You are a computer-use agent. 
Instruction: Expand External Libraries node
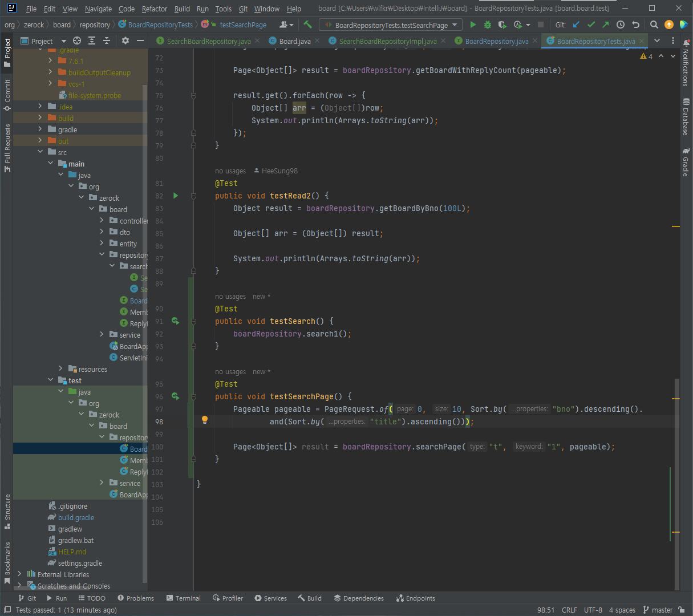point(19,574)
